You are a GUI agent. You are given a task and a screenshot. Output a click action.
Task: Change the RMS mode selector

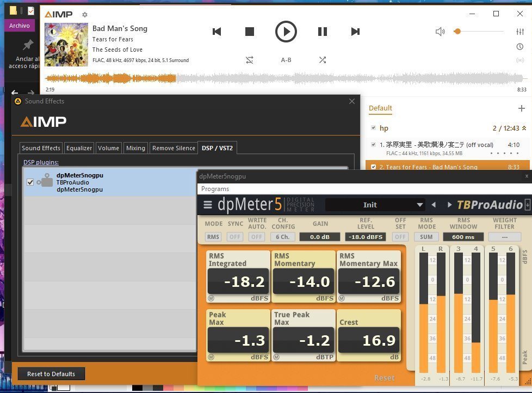213,237
